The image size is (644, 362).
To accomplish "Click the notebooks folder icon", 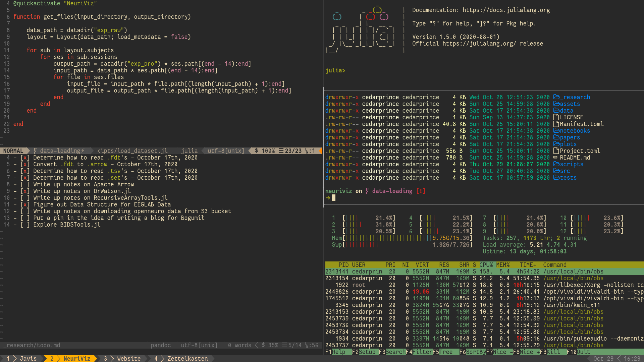I will (x=556, y=131).
